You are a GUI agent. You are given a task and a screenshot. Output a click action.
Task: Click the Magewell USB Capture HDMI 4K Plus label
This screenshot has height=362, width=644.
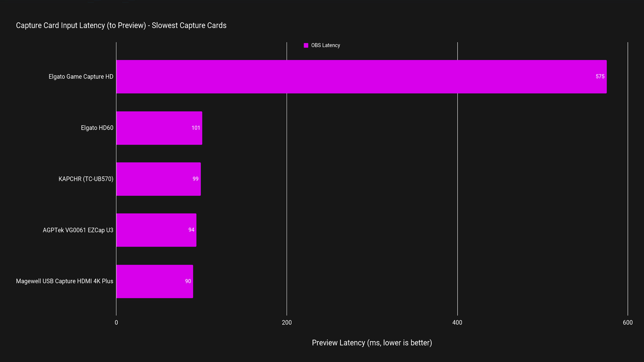64,281
